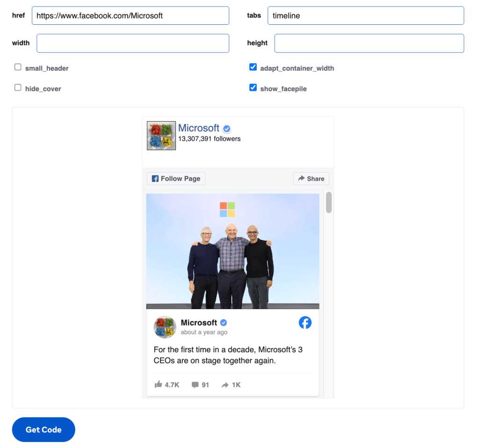Screen dimensions: 479x448
Task: Uncheck the show_facepile checkbox
Action: tap(253, 87)
